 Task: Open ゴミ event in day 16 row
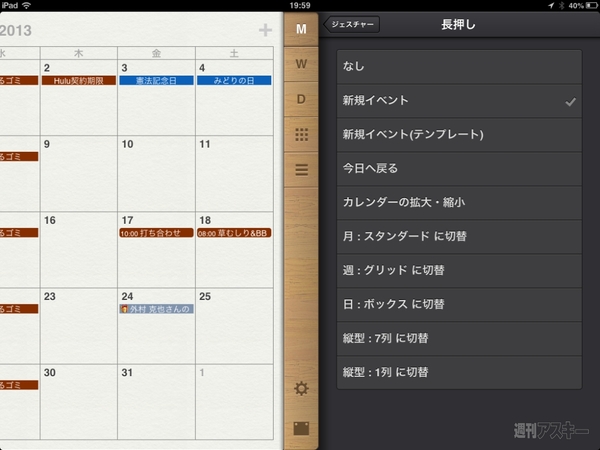pos(19,233)
